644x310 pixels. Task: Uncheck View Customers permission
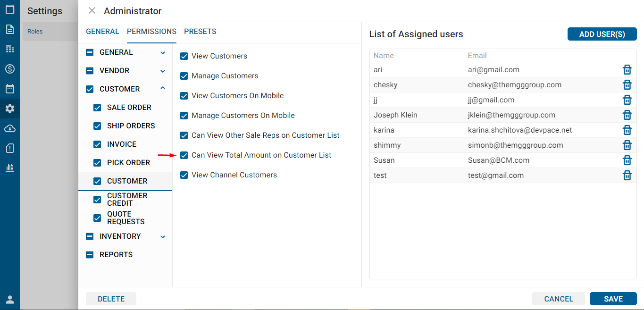pos(184,56)
